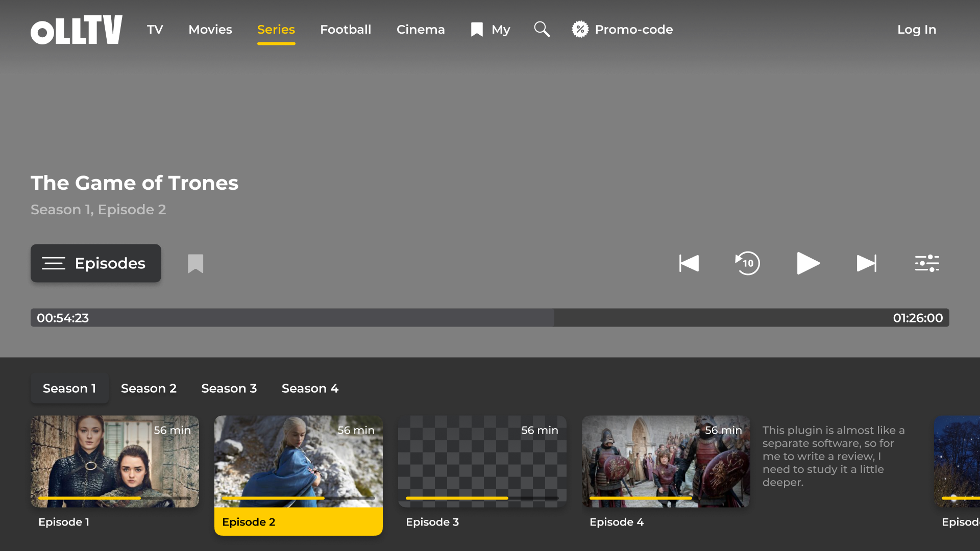This screenshot has height=551, width=980.
Task: Click the Promo-code percent badge icon
Action: (580, 29)
